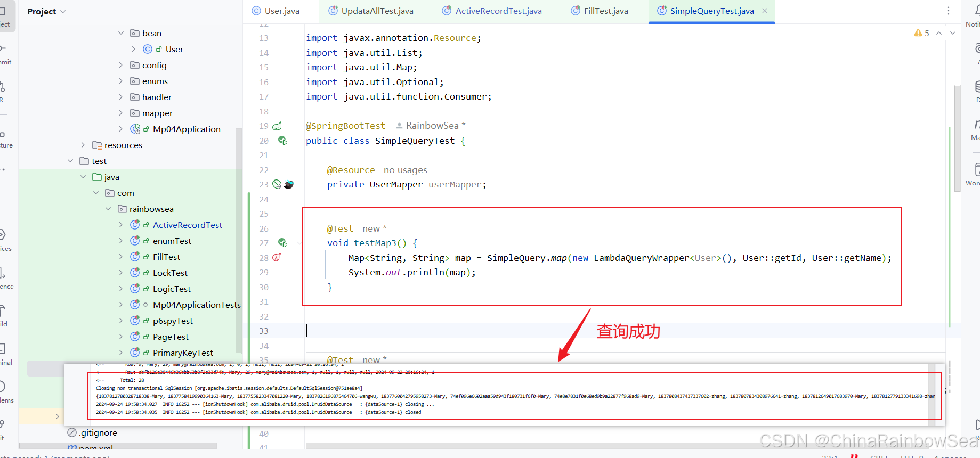The width and height of the screenshot is (980, 458).
Task: Jump to next highlighted error with down arrow
Action: coord(953,33)
